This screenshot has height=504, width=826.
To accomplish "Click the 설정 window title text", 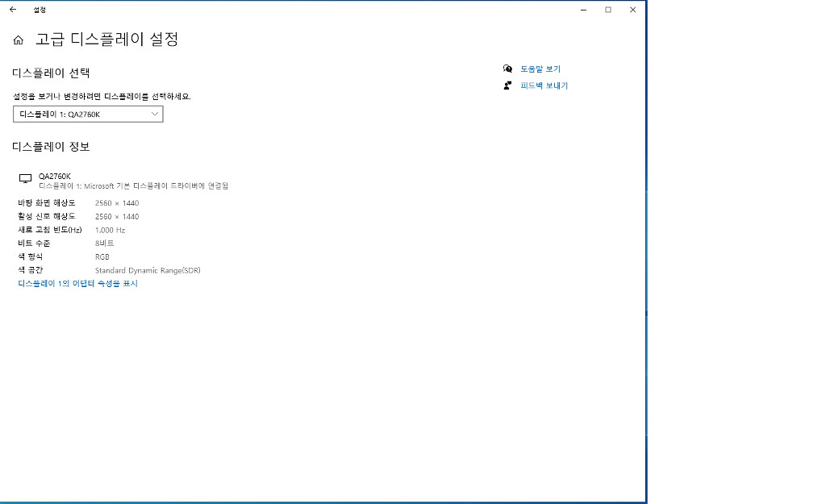I will [40, 10].
